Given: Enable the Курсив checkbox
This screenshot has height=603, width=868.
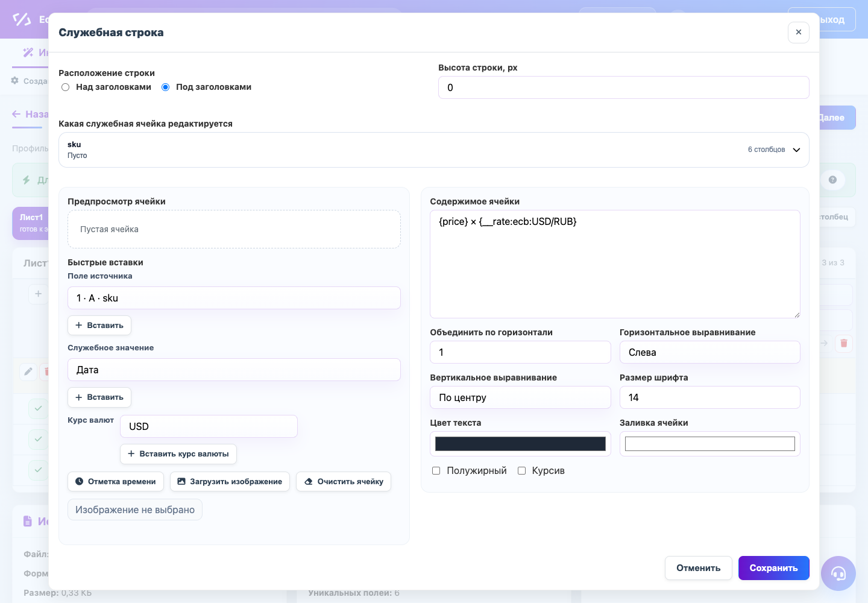Looking at the screenshot, I should coord(522,471).
